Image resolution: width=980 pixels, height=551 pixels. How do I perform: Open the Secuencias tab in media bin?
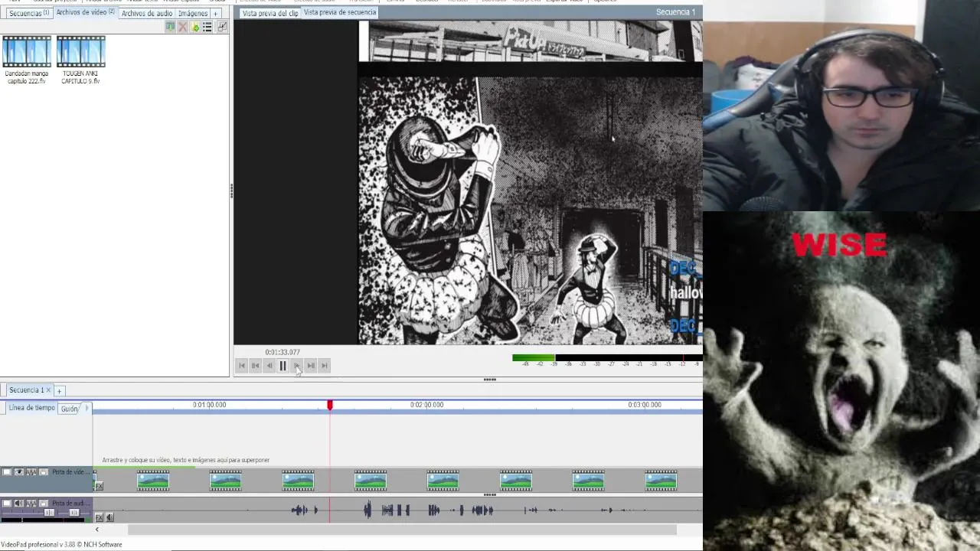click(29, 13)
